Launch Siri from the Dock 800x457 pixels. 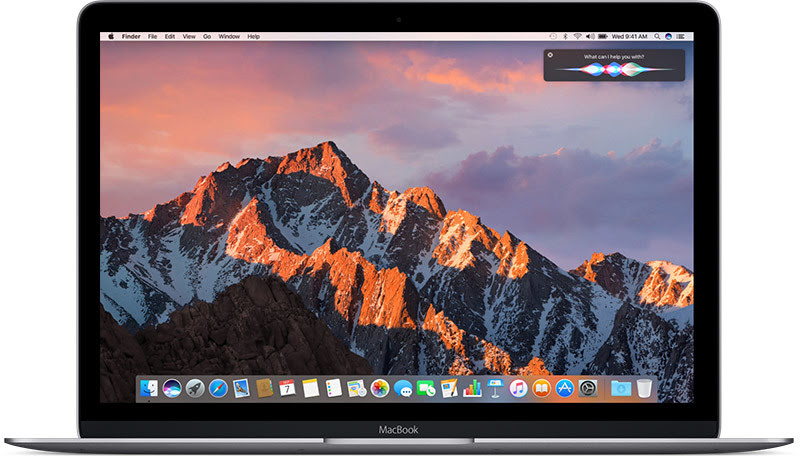tap(172, 389)
